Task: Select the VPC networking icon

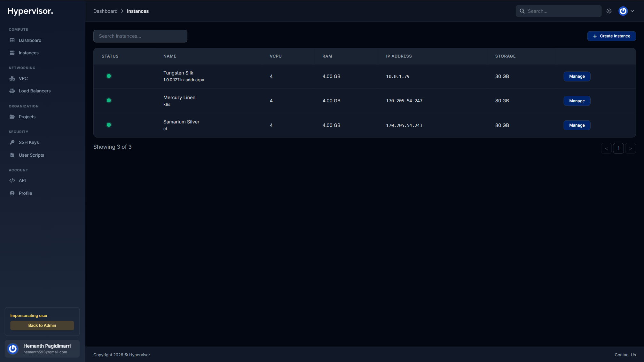Action: point(12,78)
